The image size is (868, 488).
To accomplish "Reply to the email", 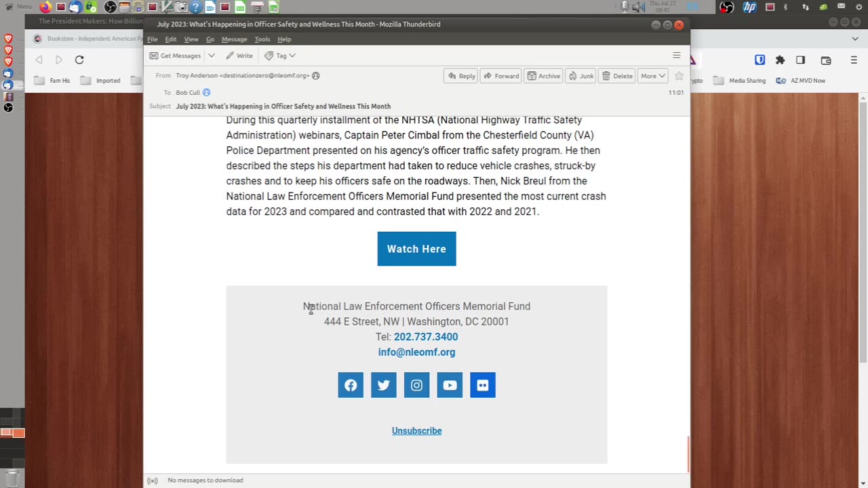I will [x=461, y=76].
